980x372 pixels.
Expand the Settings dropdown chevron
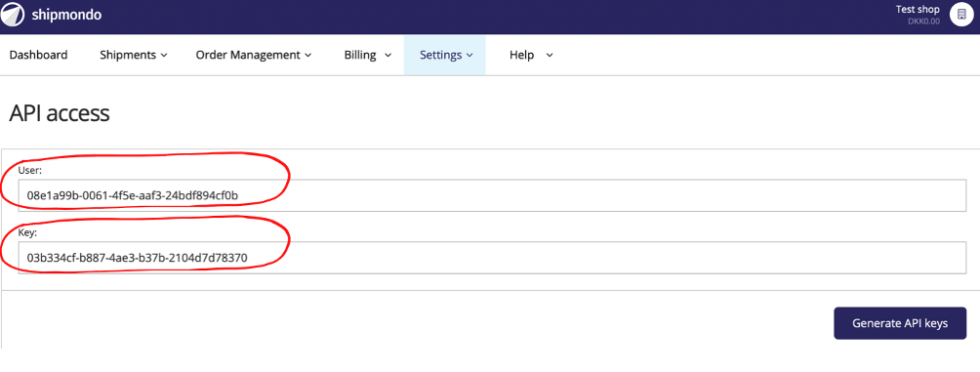tap(470, 56)
